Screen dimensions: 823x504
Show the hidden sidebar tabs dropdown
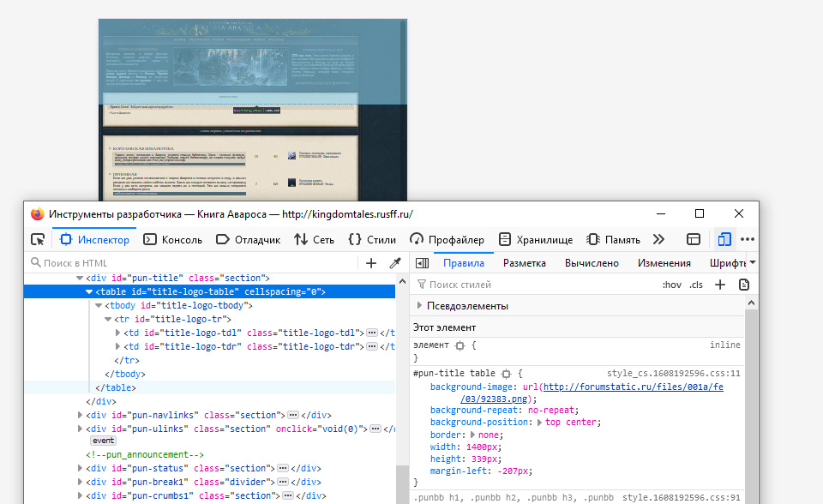[x=753, y=262]
